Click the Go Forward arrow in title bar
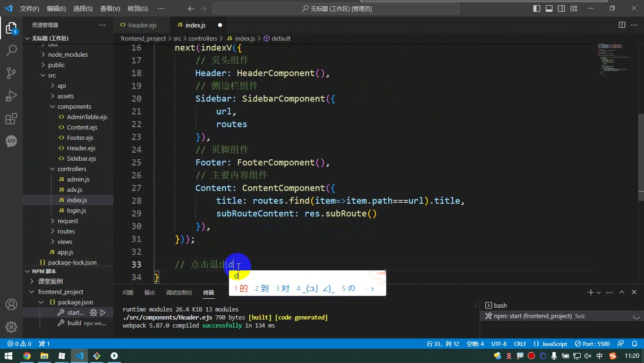 tap(204, 9)
